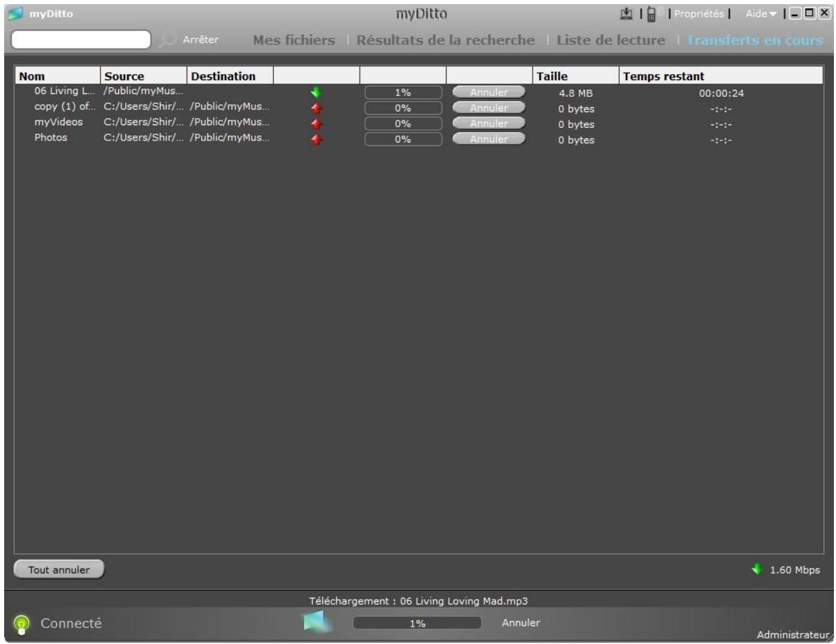Close the myDitto window

tap(826, 14)
